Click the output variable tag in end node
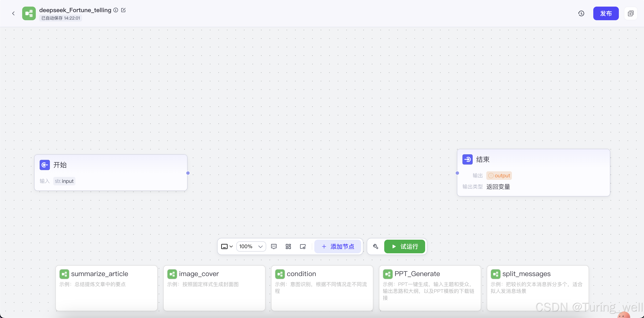644x318 pixels. click(499, 176)
